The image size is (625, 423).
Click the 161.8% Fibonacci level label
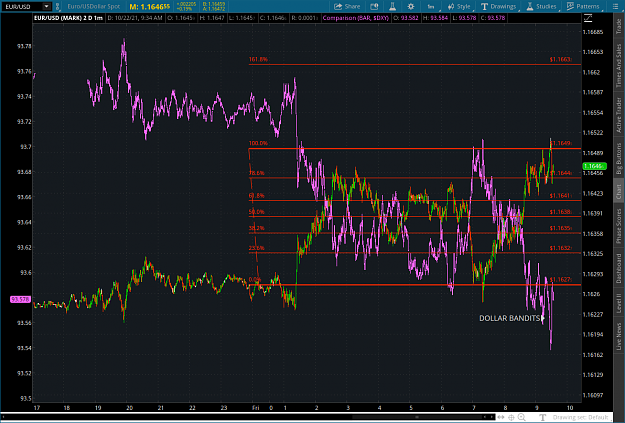click(258, 59)
